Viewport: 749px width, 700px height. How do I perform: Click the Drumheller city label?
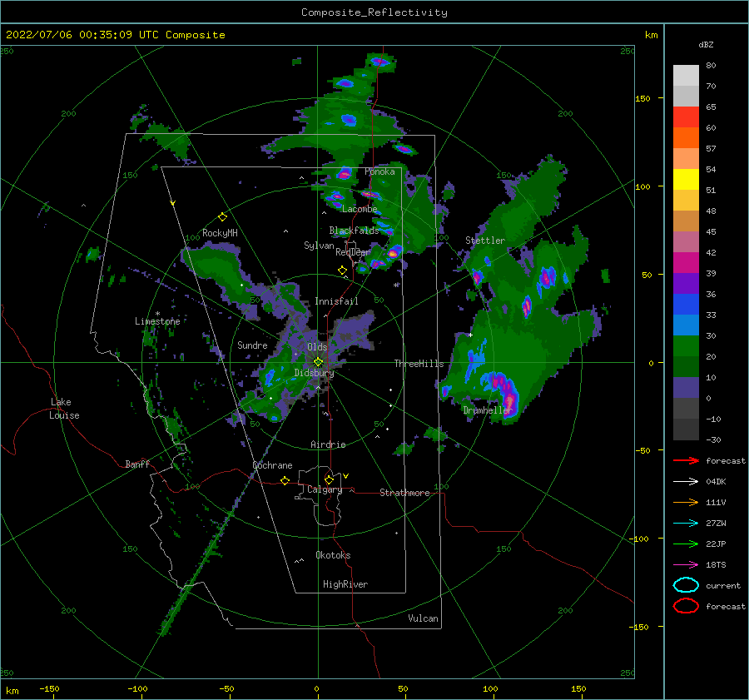click(x=488, y=410)
